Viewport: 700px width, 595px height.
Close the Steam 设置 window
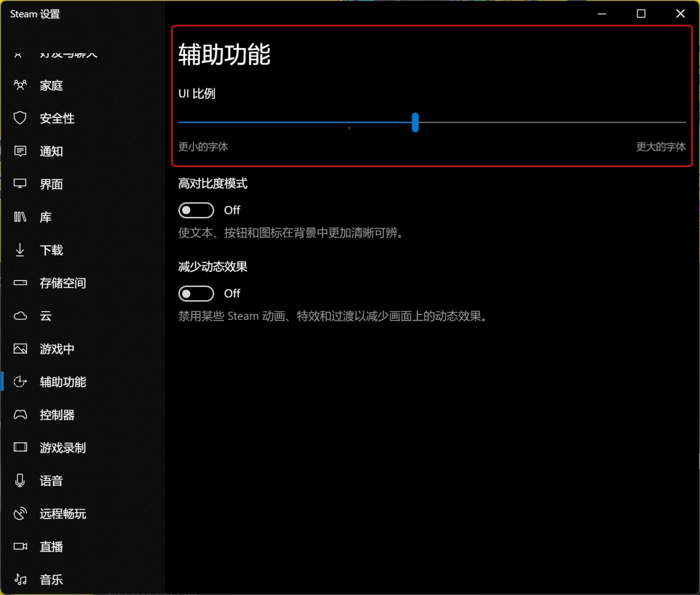coord(680,14)
